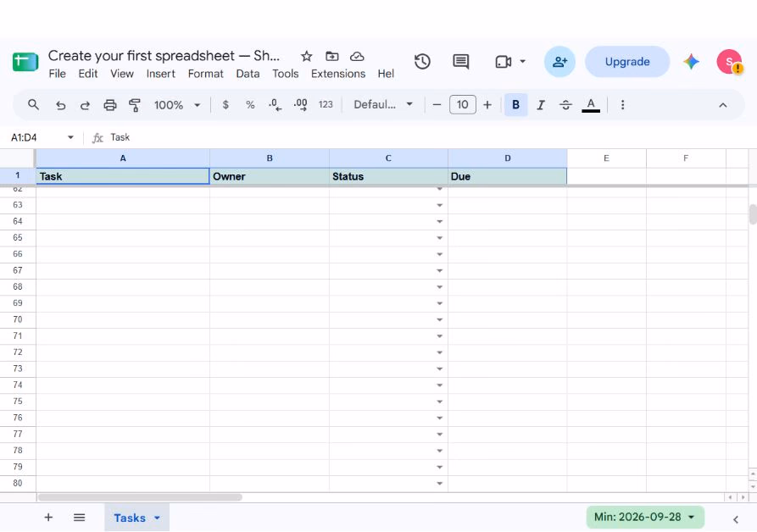The height and width of the screenshot is (532, 757).
Task: Open Status dropdown in row 80
Action: [x=439, y=483]
